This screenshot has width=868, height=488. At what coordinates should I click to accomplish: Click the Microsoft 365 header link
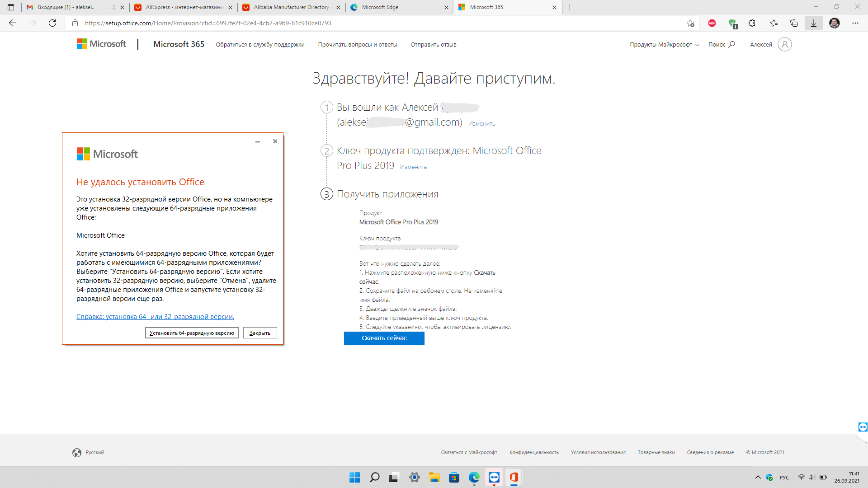pos(179,44)
